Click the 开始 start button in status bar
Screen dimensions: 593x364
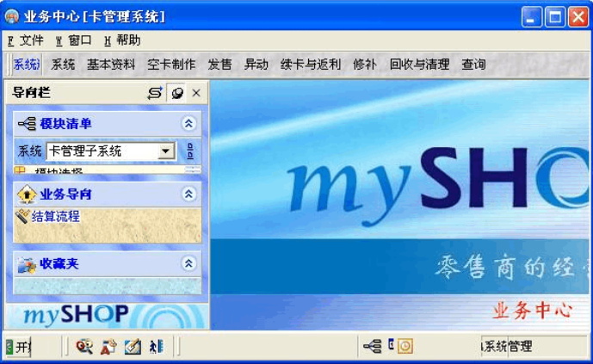pyautogui.click(x=19, y=347)
